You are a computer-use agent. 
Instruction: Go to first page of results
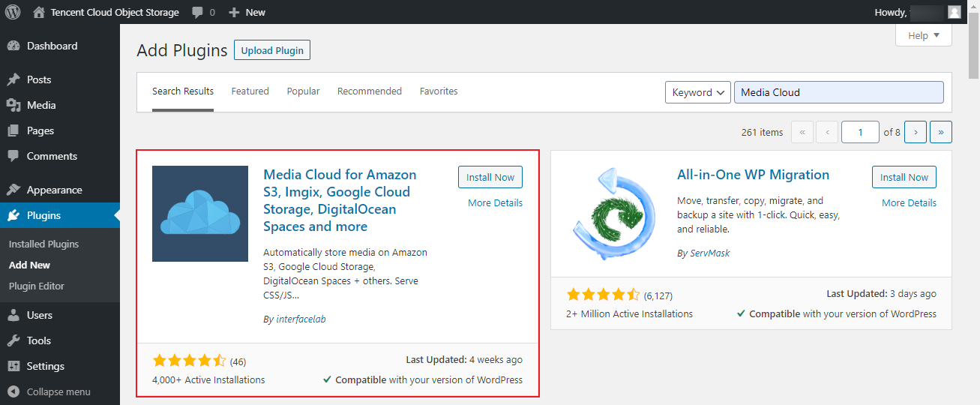coord(802,132)
